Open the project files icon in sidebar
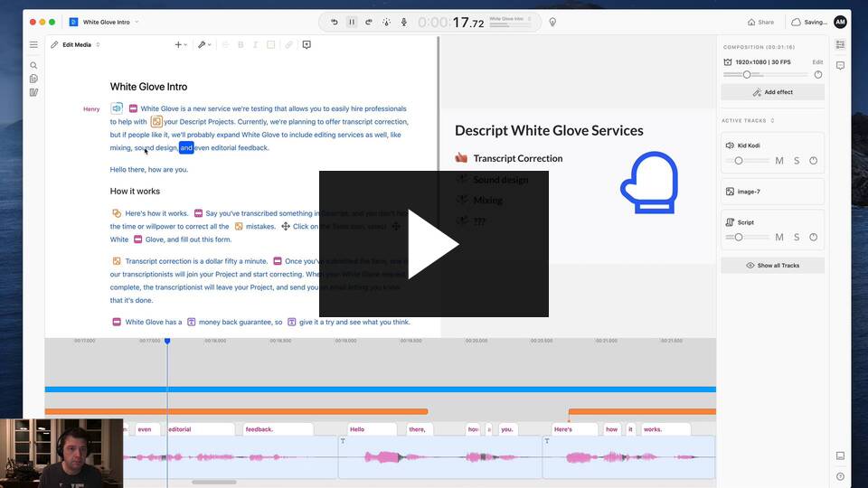 (x=33, y=79)
